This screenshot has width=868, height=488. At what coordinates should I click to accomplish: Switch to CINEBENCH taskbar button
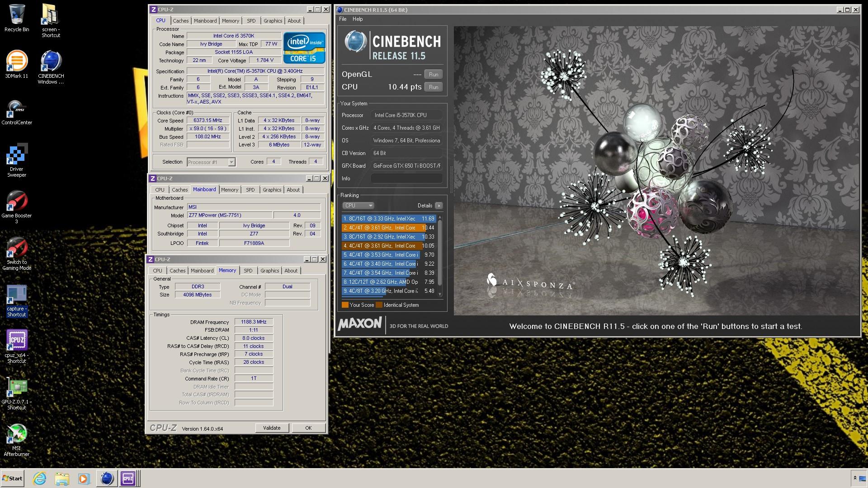coord(107,479)
